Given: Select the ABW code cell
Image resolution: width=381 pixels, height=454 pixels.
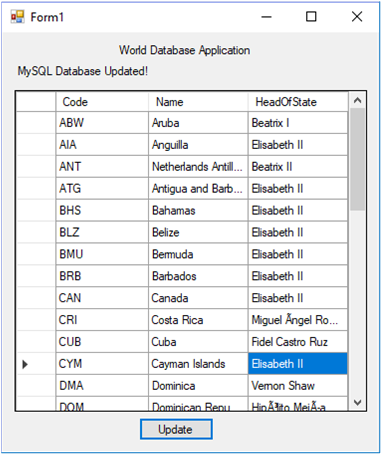Looking at the screenshot, I should click(x=102, y=123).
